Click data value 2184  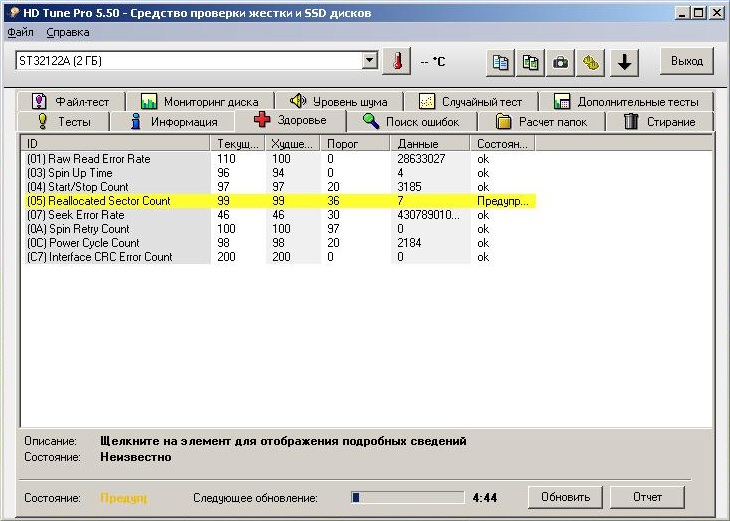click(x=409, y=243)
